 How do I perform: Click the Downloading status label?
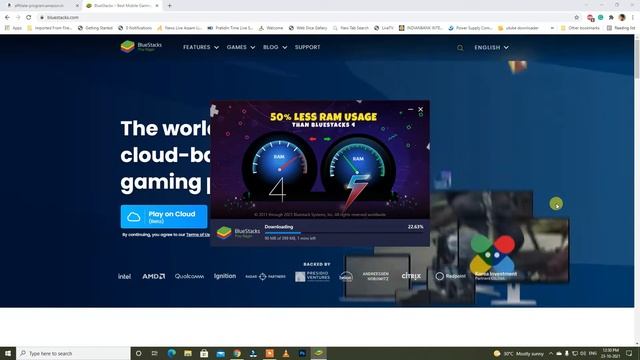(279, 227)
